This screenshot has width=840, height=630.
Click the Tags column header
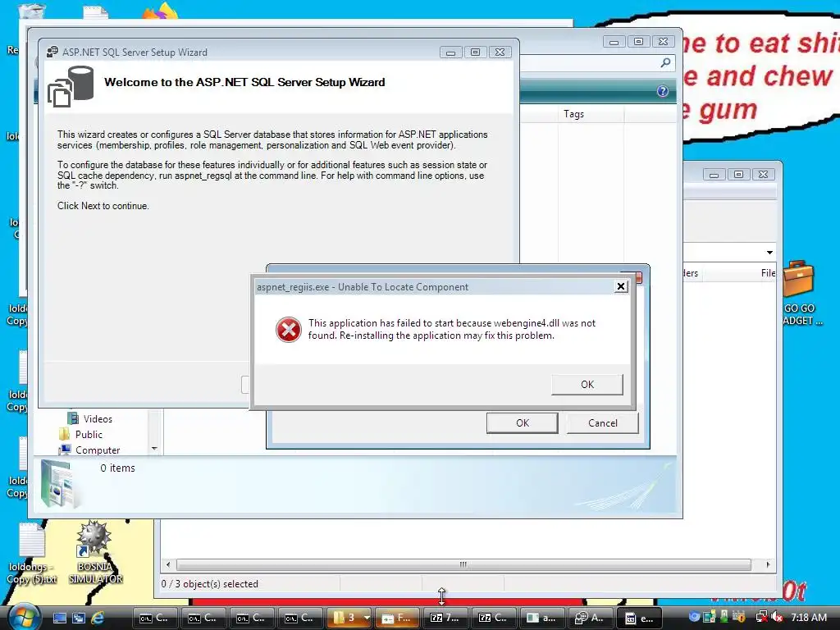[591, 114]
